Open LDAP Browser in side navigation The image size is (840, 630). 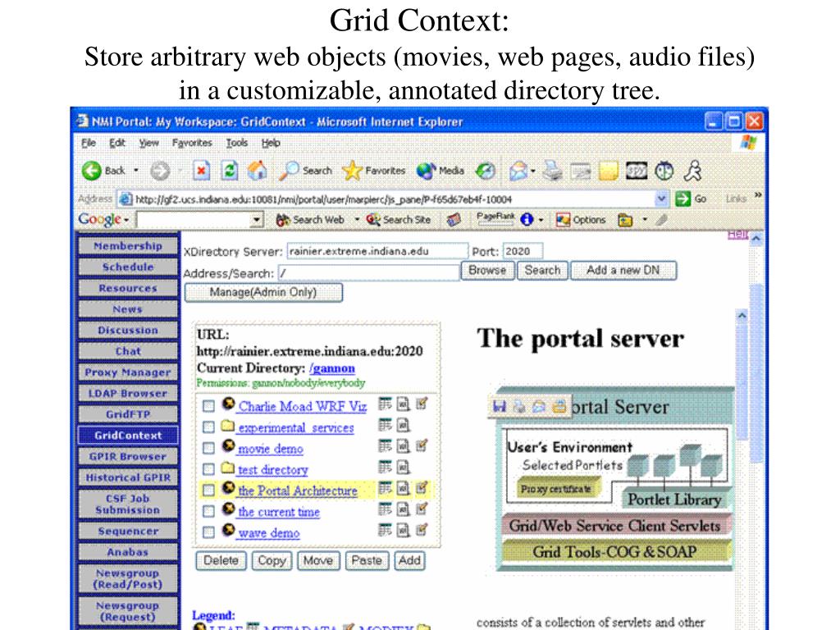pyautogui.click(x=128, y=393)
